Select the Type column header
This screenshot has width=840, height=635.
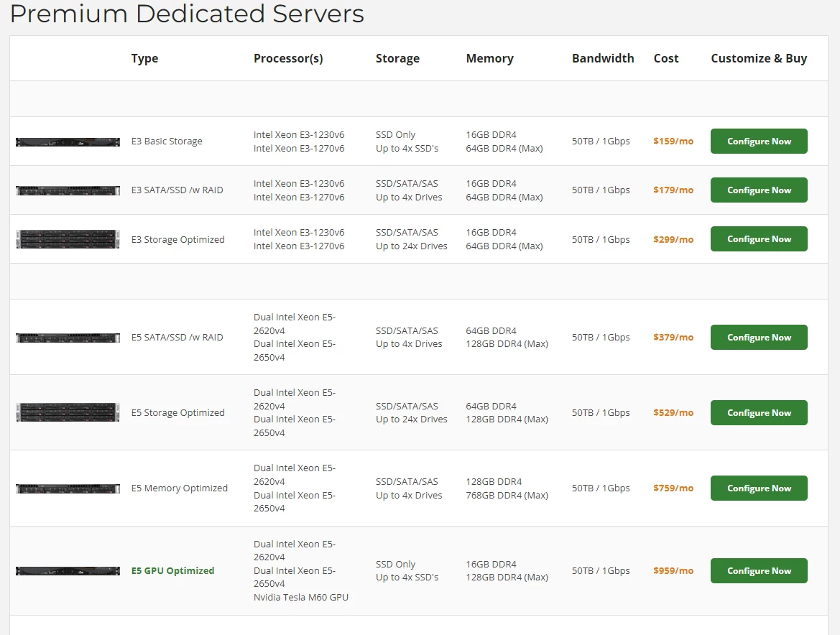click(x=144, y=58)
